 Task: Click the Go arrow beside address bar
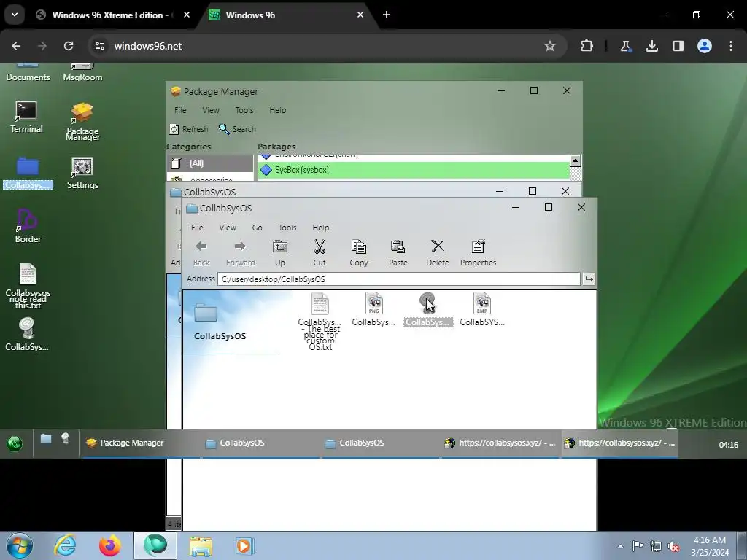tap(589, 279)
